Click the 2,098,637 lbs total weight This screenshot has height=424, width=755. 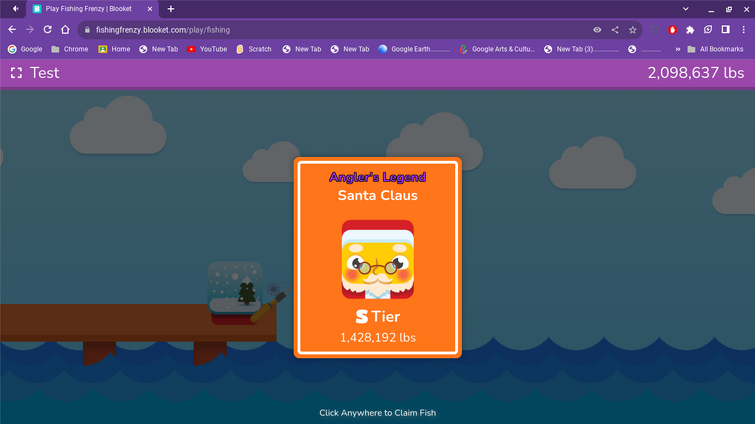point(696,73)
